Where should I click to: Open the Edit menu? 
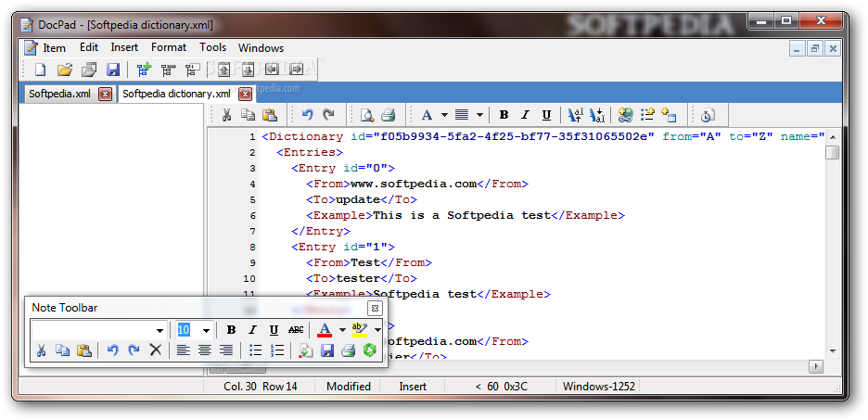click(x=89, y=47)
